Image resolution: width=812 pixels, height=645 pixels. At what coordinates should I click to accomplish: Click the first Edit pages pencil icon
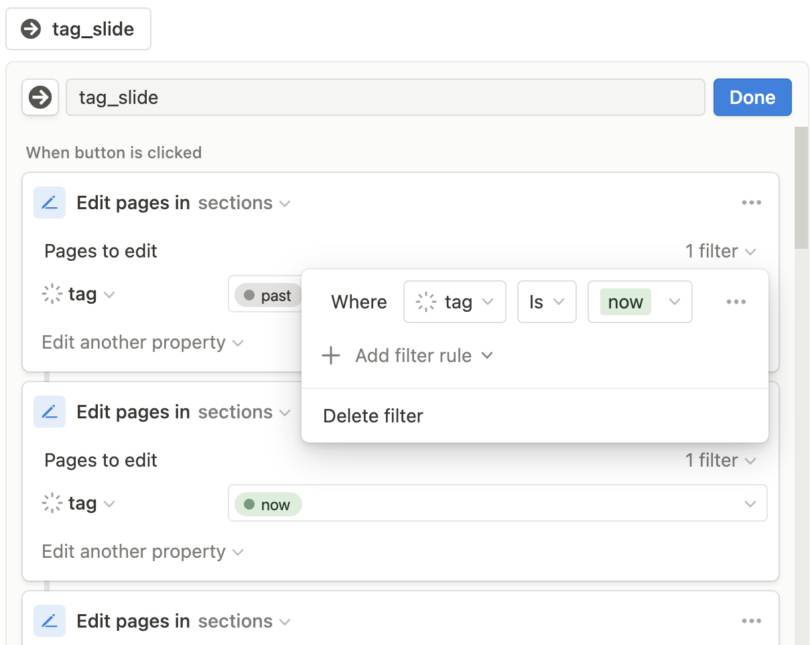50,202
